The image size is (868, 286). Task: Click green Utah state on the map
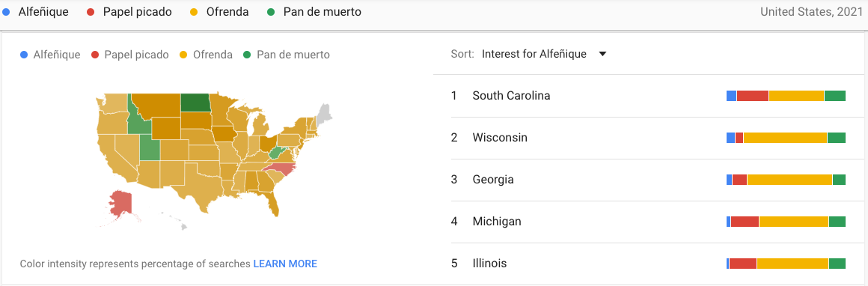pyautogui.click(x=150, y=147)
